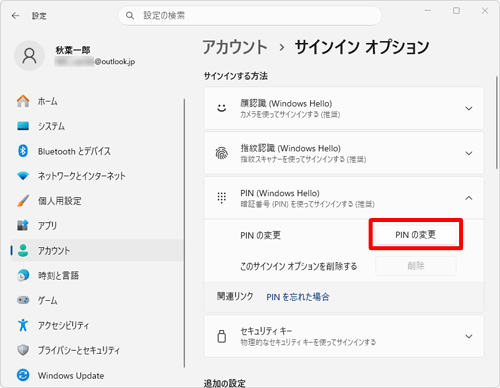Click the 設定の検索 search field

[250, 16]
